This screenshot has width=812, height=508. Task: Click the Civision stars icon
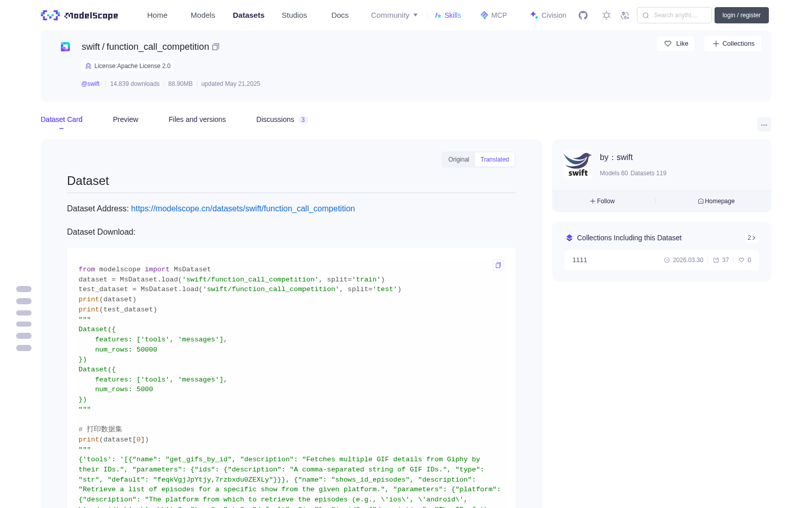tap(534, 15)
